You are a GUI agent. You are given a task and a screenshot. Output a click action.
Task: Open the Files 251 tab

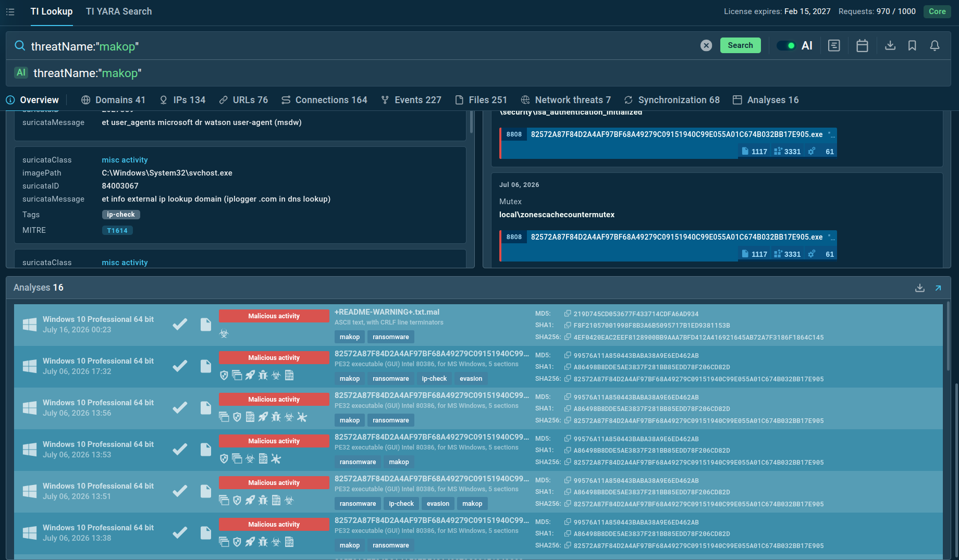[x=481, y=100]
